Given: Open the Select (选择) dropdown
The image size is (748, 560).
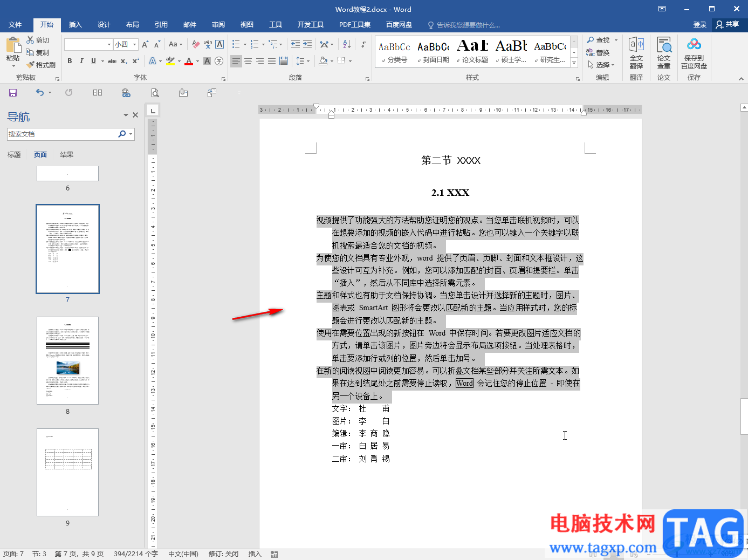Looking at the screenshot, I should coord(601,65).
